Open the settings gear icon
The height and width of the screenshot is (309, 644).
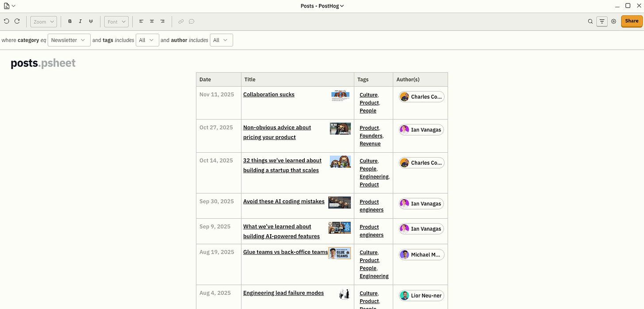[613, 21]
